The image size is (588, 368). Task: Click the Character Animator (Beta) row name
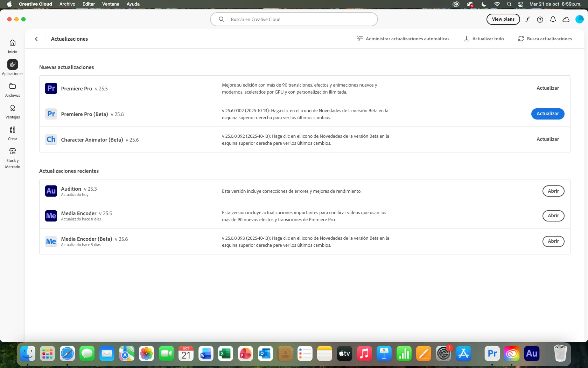click(92, 140)
